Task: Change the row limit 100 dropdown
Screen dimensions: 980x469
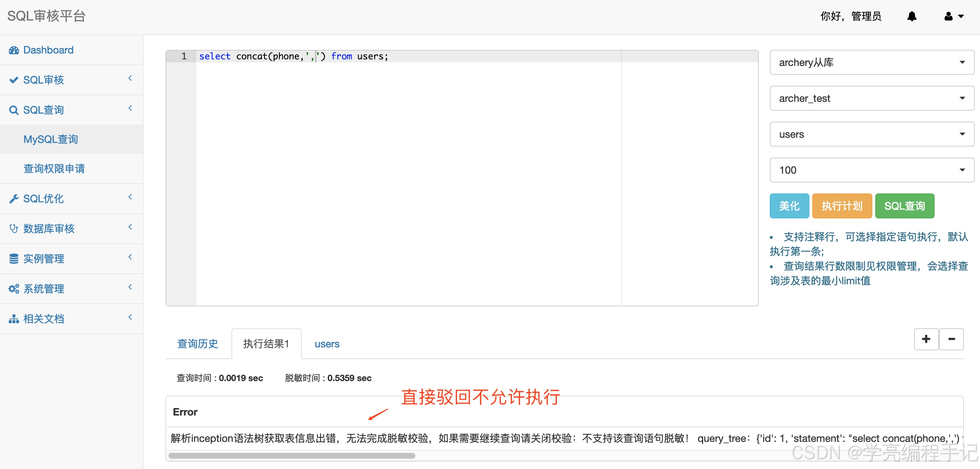Action: 871,170
